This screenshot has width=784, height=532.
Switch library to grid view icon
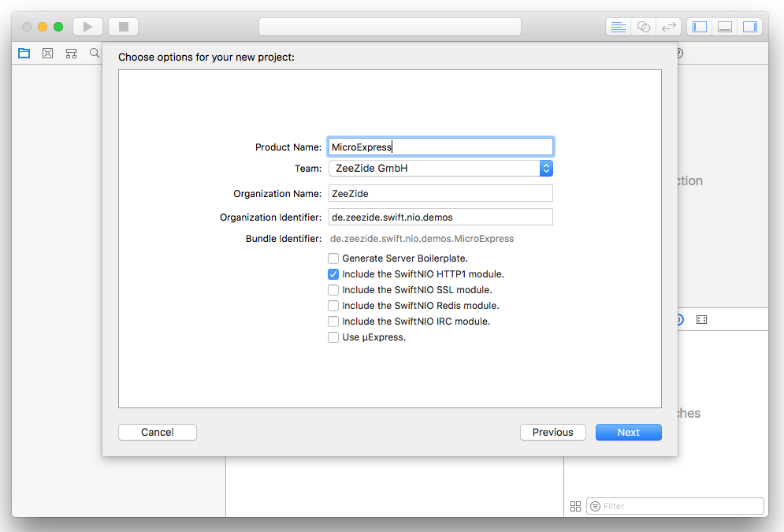575,506
